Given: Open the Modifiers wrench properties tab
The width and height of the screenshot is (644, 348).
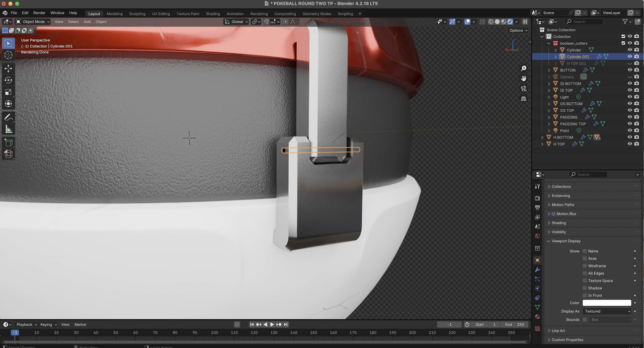Looking at the screenshot, I should [x=537, y=269].
